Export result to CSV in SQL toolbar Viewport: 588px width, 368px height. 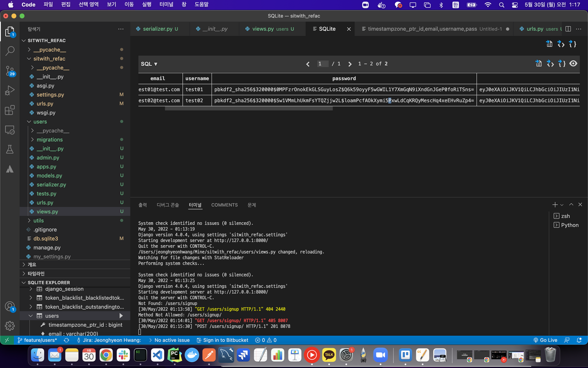click(539, 63)
